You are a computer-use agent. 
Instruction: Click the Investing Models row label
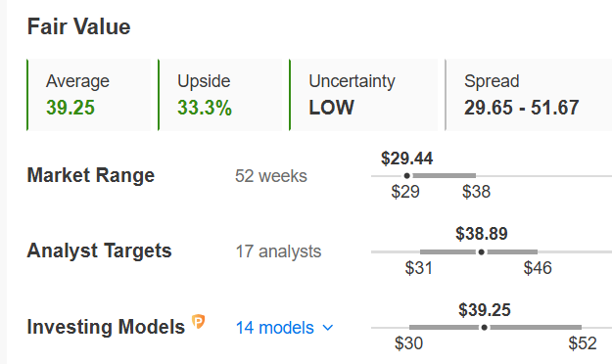point(106,327)
